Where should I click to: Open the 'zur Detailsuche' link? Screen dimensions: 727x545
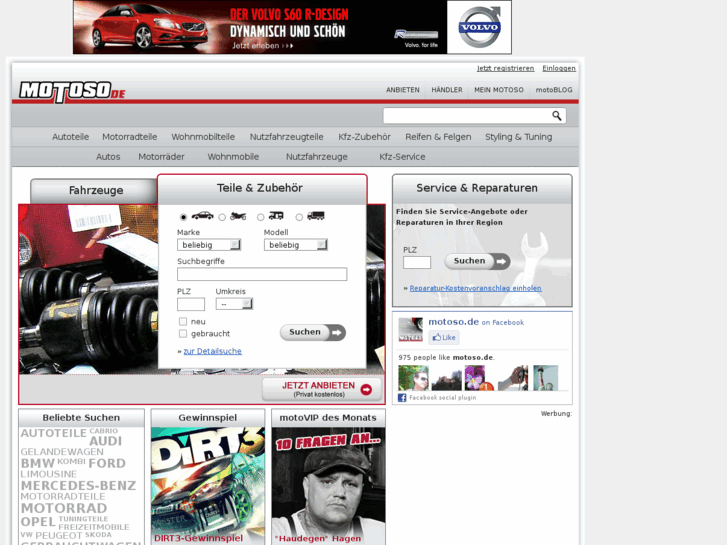point(212,351)
